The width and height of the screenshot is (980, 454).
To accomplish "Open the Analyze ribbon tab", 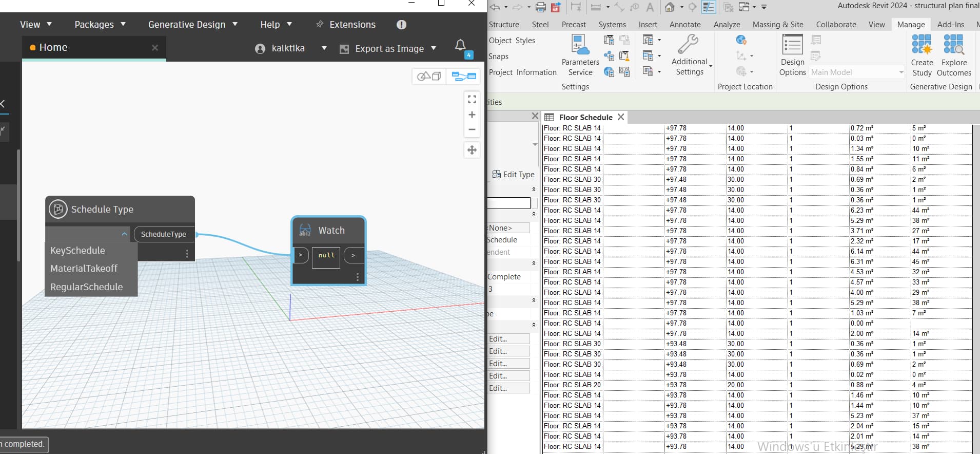I will coord(727,25).
